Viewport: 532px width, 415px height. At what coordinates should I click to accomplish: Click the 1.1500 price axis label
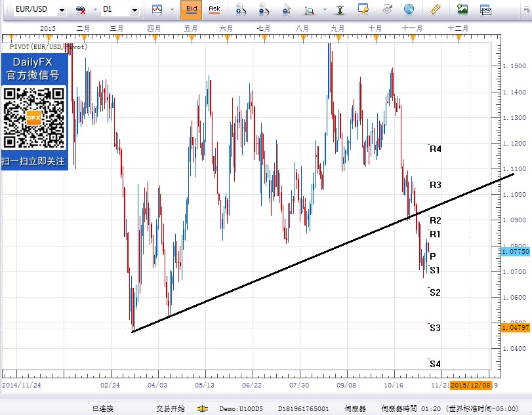pyautogui.click(x=515, y=66)
